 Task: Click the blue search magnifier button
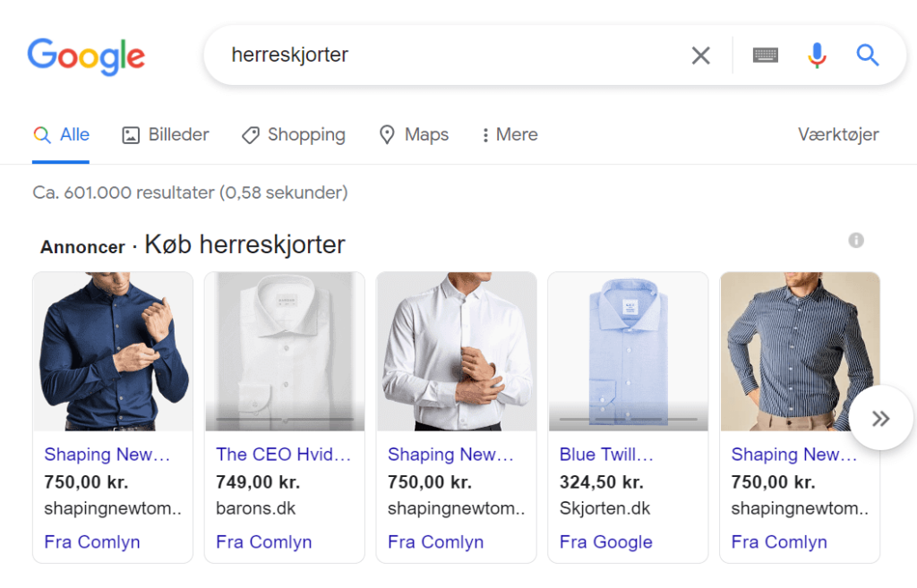pos(868,55)
